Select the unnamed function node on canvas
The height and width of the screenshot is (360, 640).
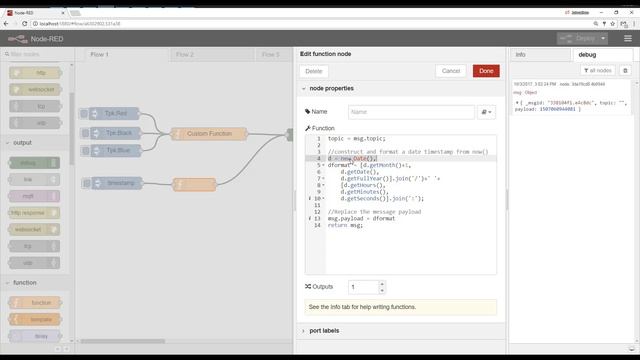[x=194, y=184]
